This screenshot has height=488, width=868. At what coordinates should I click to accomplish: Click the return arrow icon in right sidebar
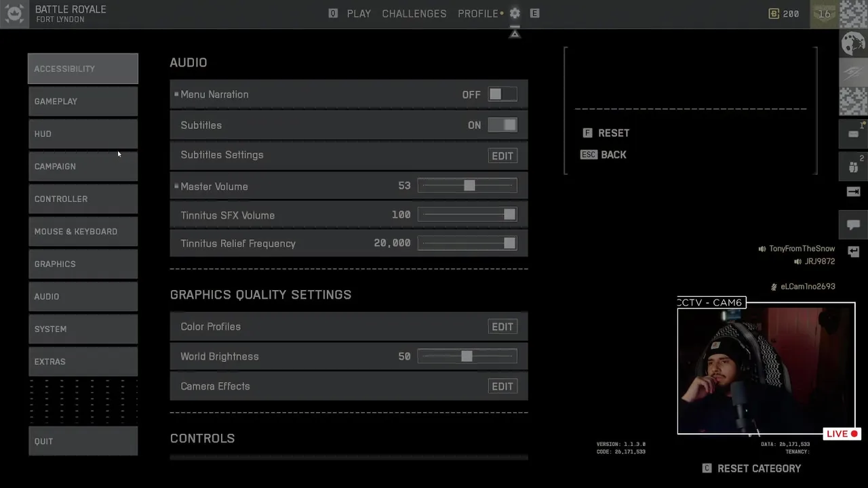click(853, 251)
